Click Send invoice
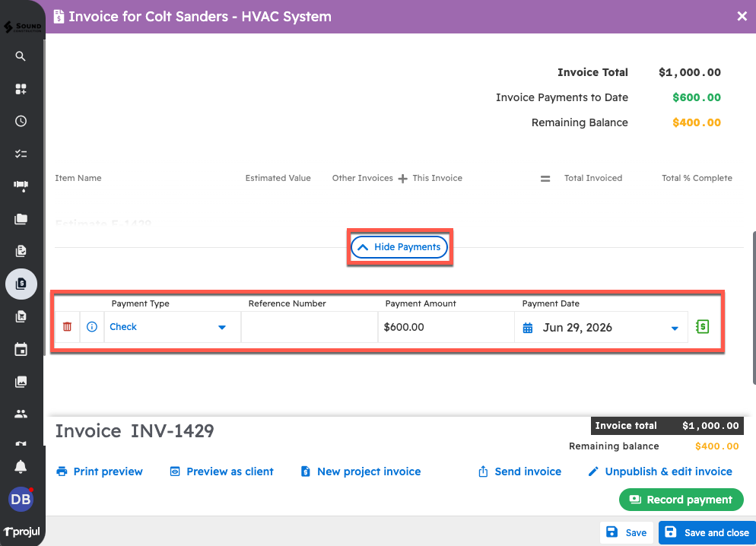 tap(519, 471)
